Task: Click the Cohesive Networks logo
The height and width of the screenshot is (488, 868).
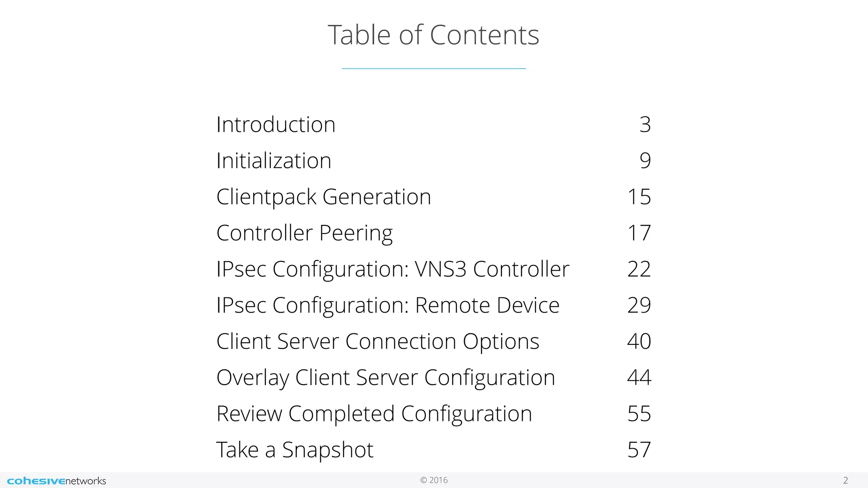Action: click(x=56, y=481)
